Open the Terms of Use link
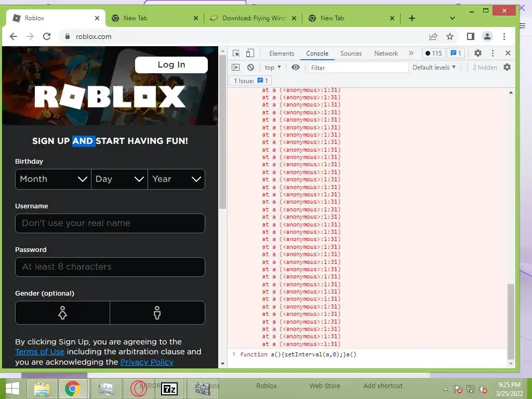This screenshot has width=532, height=399. [x=39, y=352]
